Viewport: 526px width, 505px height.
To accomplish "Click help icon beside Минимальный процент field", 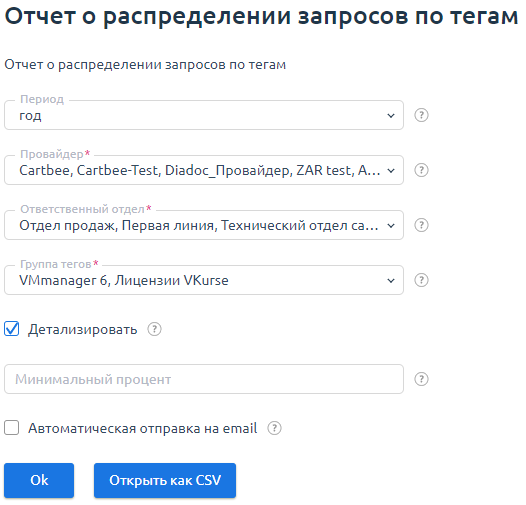I will pyautogui.click(x=421, y=379).
